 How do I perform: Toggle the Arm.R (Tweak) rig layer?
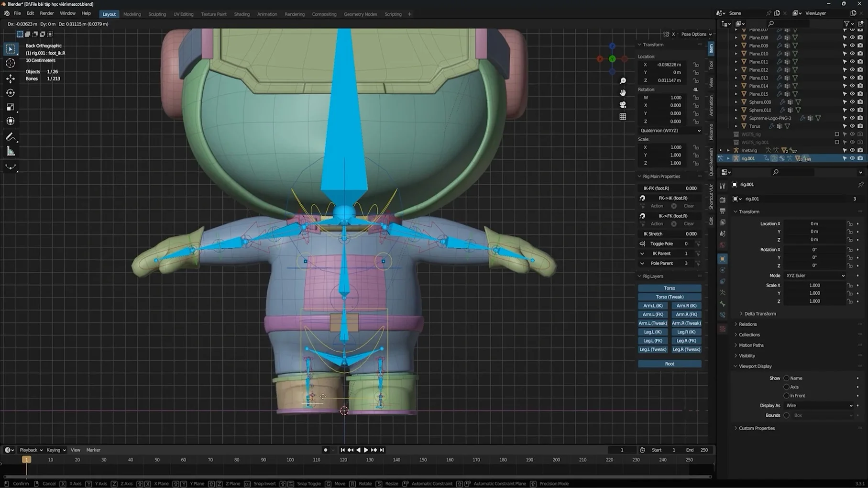click(686, 323)
